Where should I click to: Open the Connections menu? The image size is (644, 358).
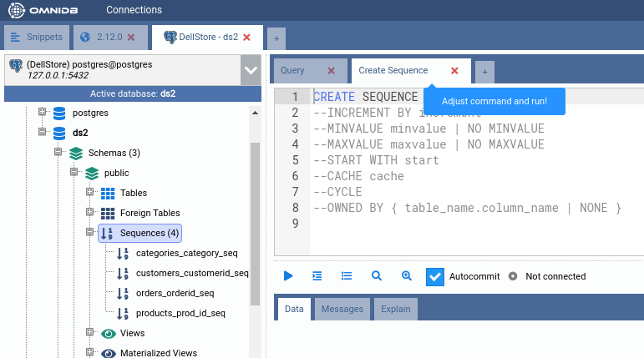[x=134, y=10]
